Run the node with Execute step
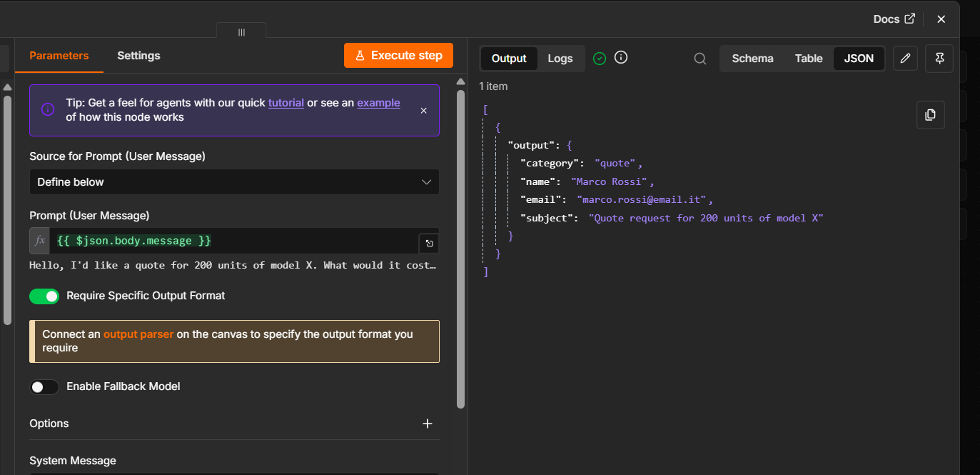The width and height of the screenshot is (980, 475). click(398, 56)
